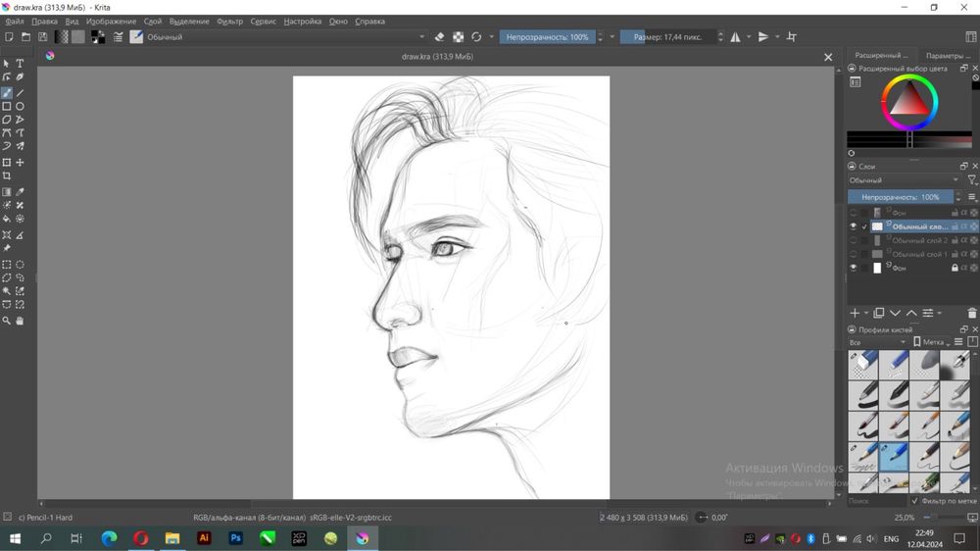The height and width of the screenshot is (551, 980).
Task: Choose the Rectangular Selection tool
Action: tap(6, 265)
